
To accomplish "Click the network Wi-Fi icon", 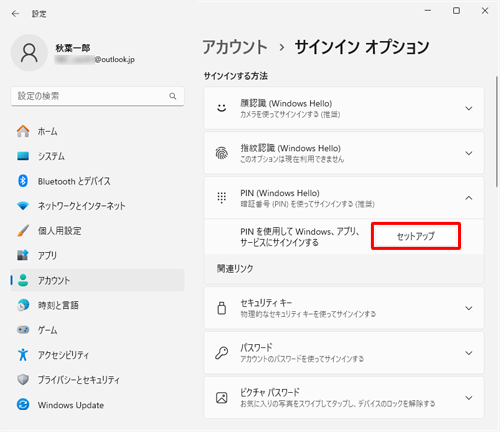I will (23, 206).
